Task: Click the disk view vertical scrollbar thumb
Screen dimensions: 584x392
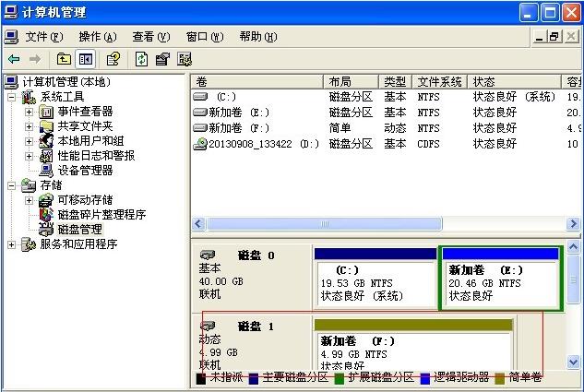Action: 573,279
